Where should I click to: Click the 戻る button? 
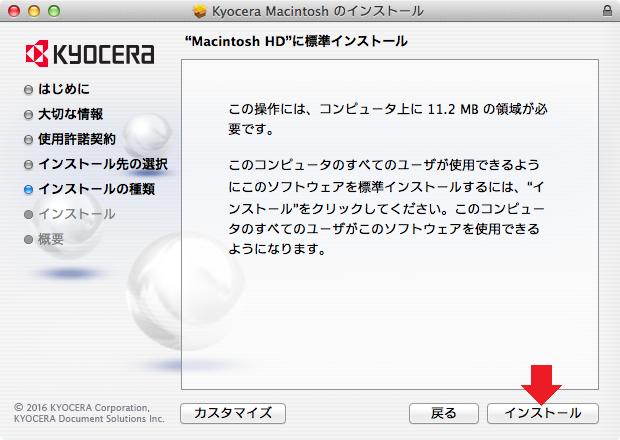pos(444,414)
